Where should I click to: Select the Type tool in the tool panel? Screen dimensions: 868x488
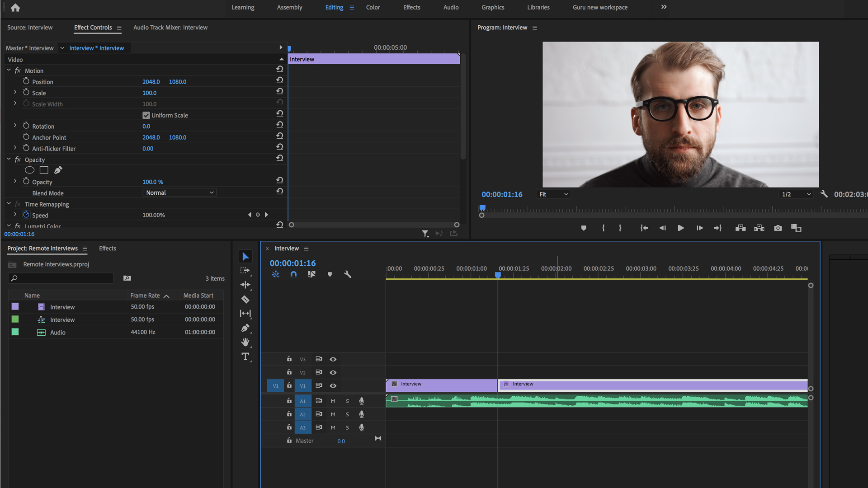[x=245, y=357]
